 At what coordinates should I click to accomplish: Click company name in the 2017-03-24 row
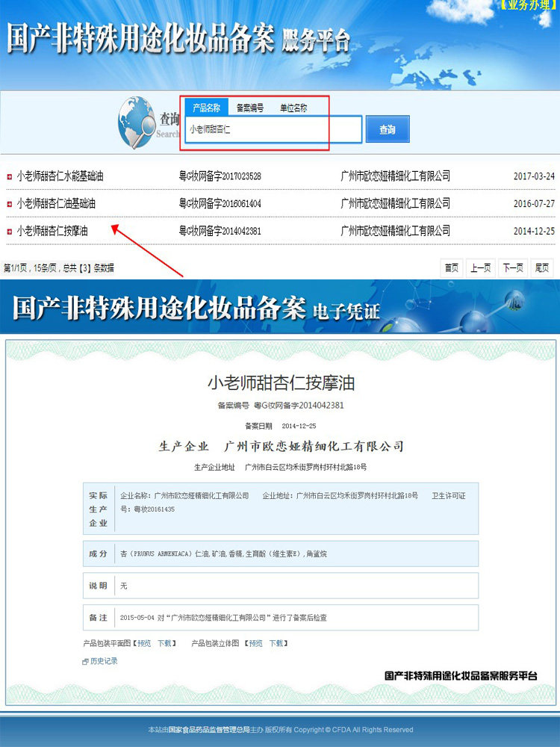pyautogui.click(x=395, y=176)
